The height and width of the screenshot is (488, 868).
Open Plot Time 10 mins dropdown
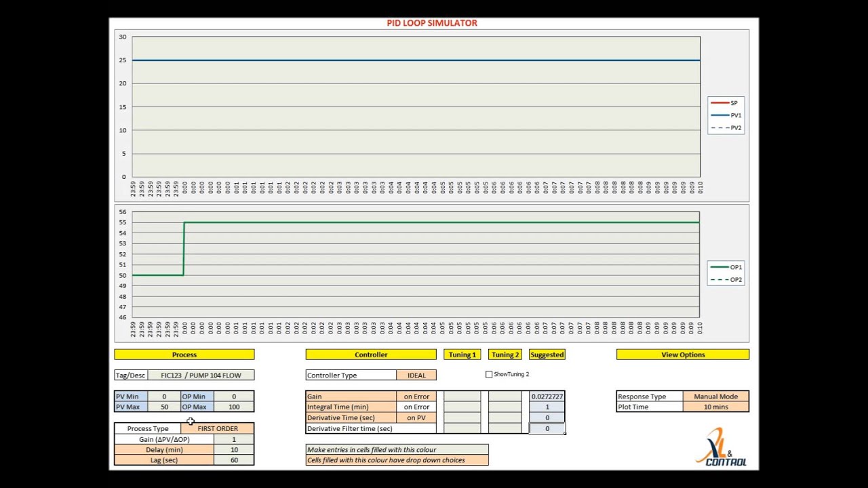pyautogui.click(x=715, y=407)
